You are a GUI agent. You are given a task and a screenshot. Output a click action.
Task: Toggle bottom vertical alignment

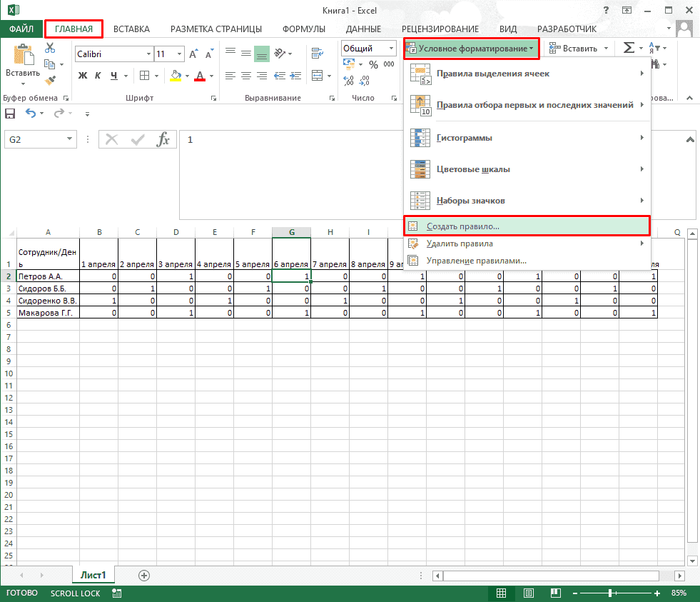262,54
